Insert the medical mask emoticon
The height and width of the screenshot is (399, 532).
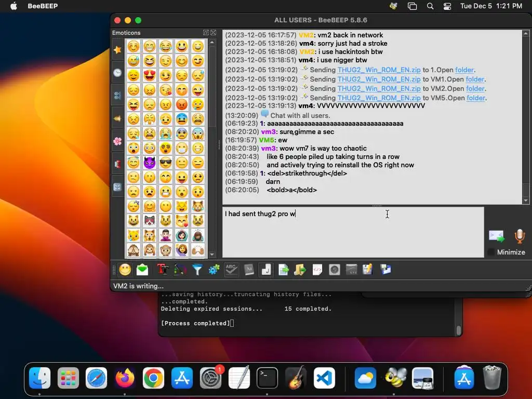click(x=182, y=148)
